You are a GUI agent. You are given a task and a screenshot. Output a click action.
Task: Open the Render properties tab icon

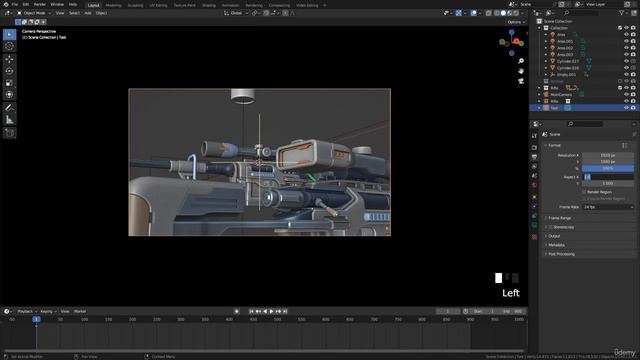[534, 147]
